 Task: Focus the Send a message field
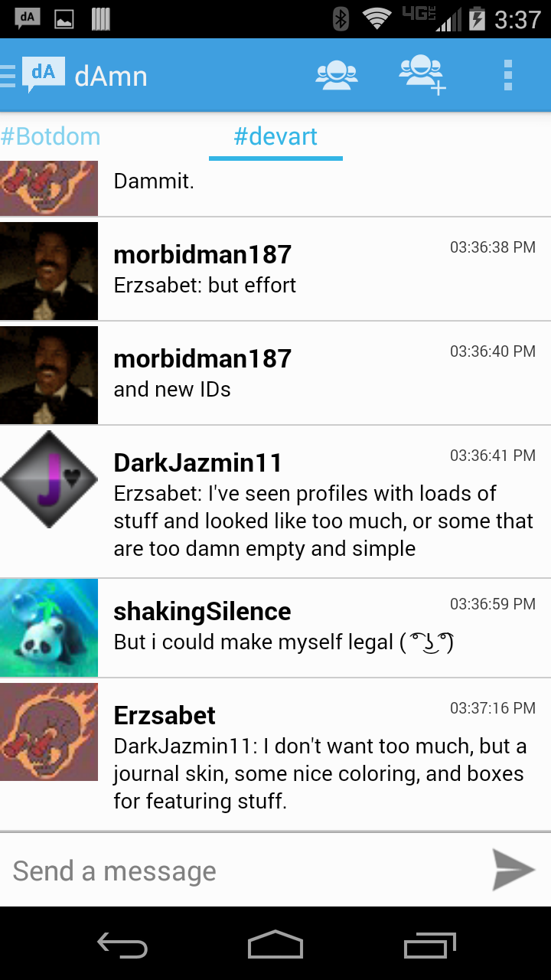(x=245, y=871)
